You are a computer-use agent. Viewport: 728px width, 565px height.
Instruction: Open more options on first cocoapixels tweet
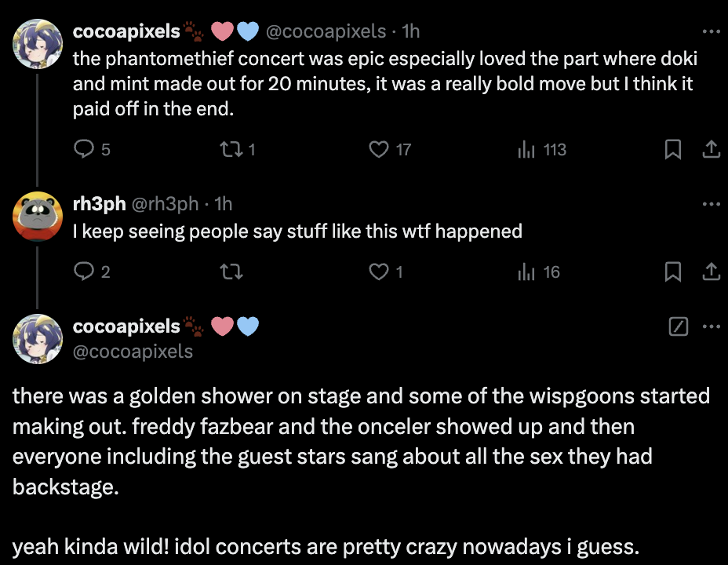pyautogui.click(x=711, y=32)
